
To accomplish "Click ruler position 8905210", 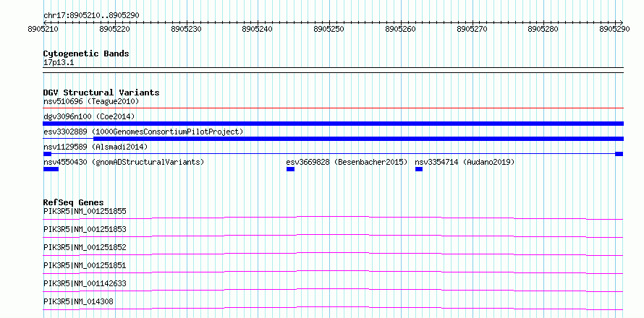I will pos(43,29).
